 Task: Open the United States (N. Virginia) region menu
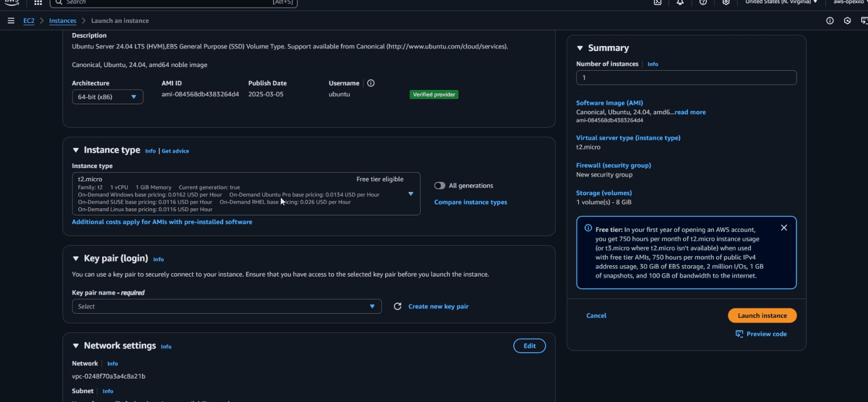click(781, 2)
